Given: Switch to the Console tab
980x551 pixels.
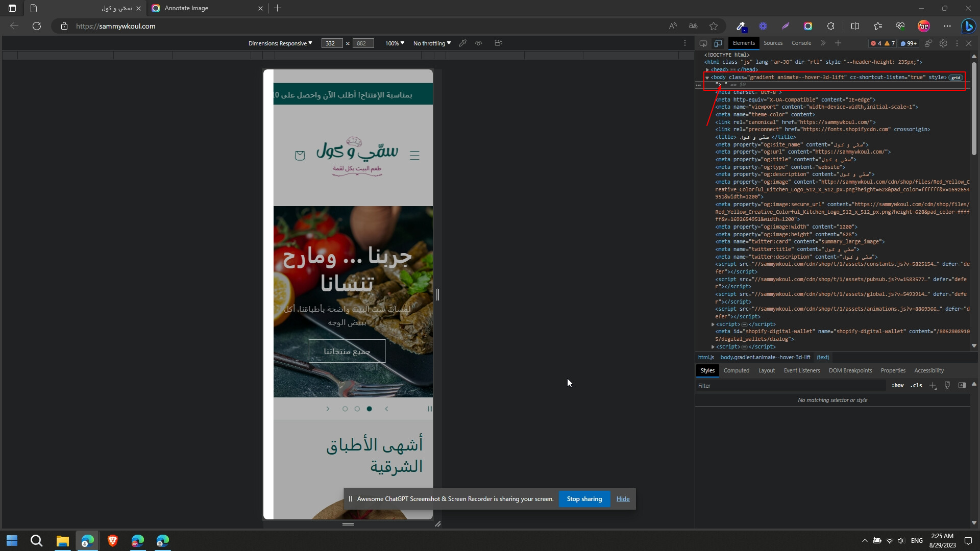Looking at the screenshot, I should point(801,43).
